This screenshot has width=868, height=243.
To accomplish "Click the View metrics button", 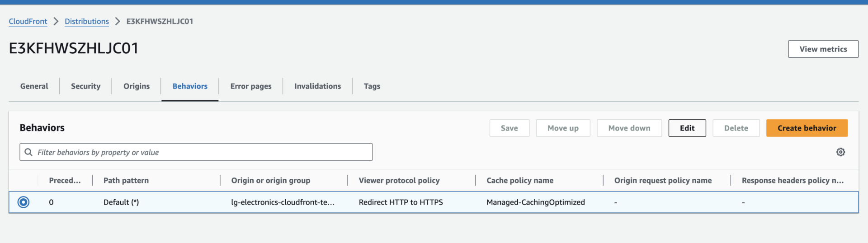I will (823, 49).
